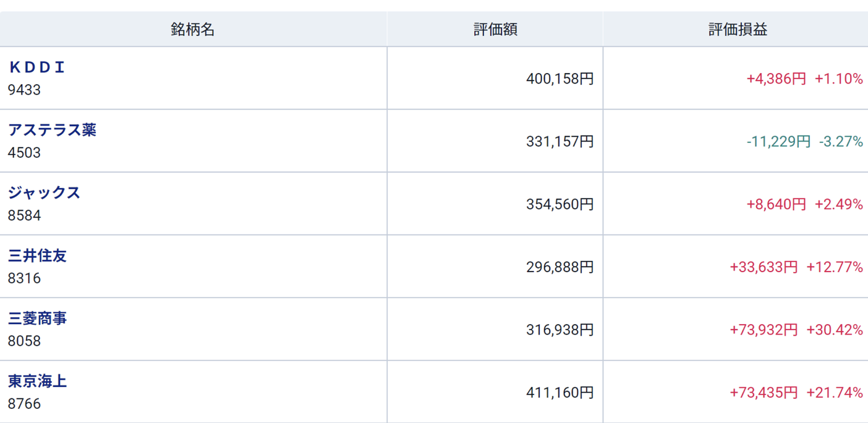Open the アステラス薬 stock link
The width and height of the screenshot is (868, 423).
point(52,130)
